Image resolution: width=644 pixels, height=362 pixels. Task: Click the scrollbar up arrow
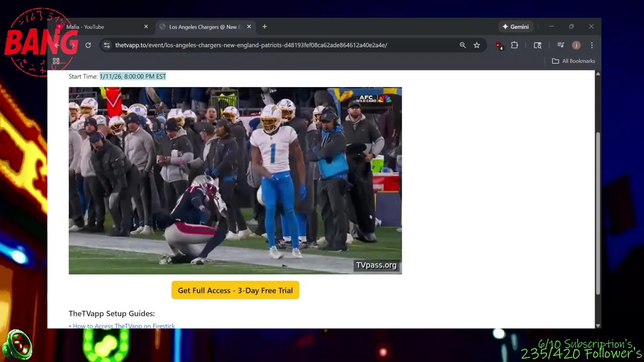pos(598,74)
